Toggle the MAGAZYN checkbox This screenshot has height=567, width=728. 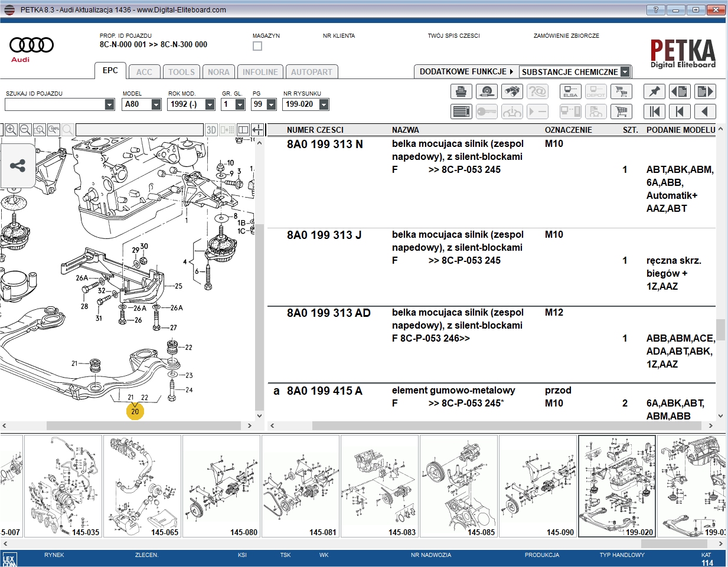[257, 46]
